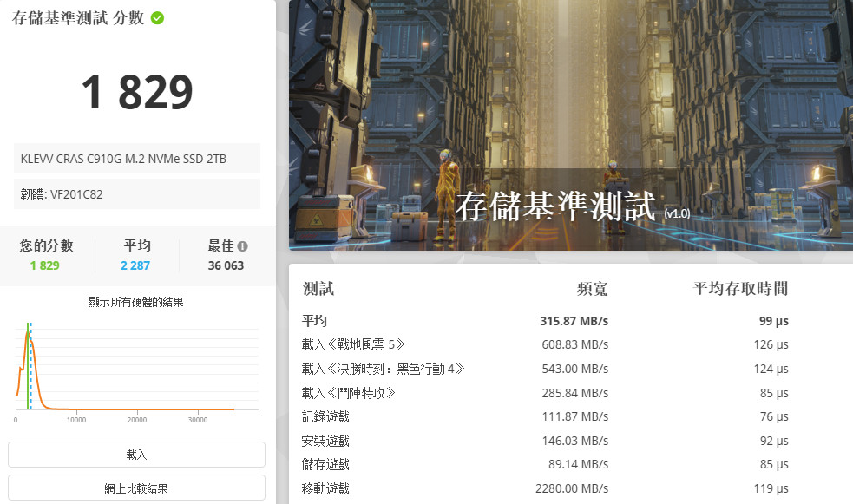The height and width of the screenshot is (504, 853).
Task: Click the 平均存取時間 column header
Action: (740, 289)
